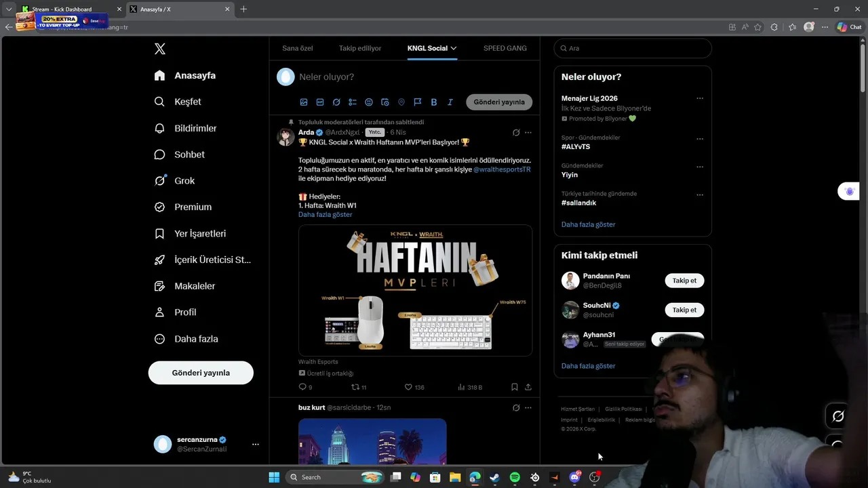Add a poll in composer

[x=353, y=102]
